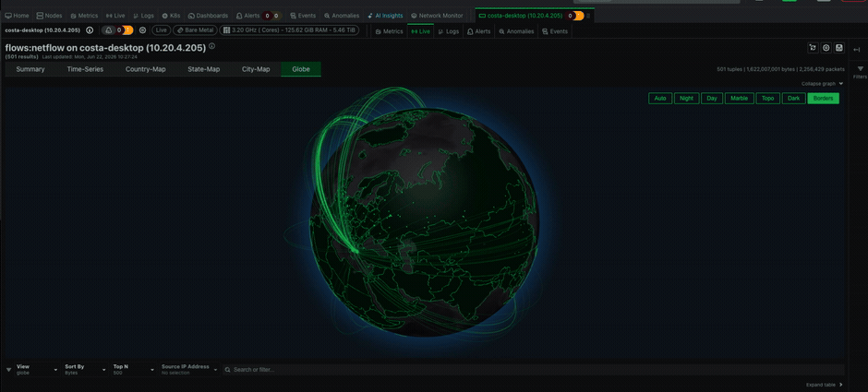Screen dimensions: 868x392
Task: Click filter triangle icon left of View
Action: [9, 370]
